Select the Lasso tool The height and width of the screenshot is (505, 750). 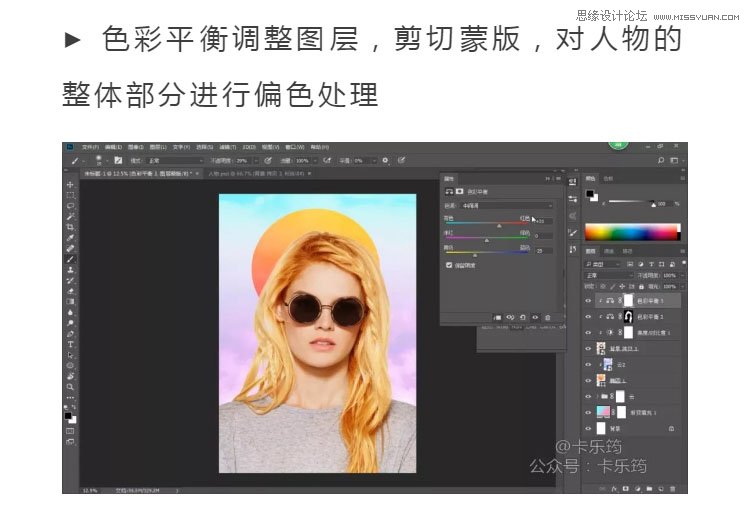pos(70,206)
